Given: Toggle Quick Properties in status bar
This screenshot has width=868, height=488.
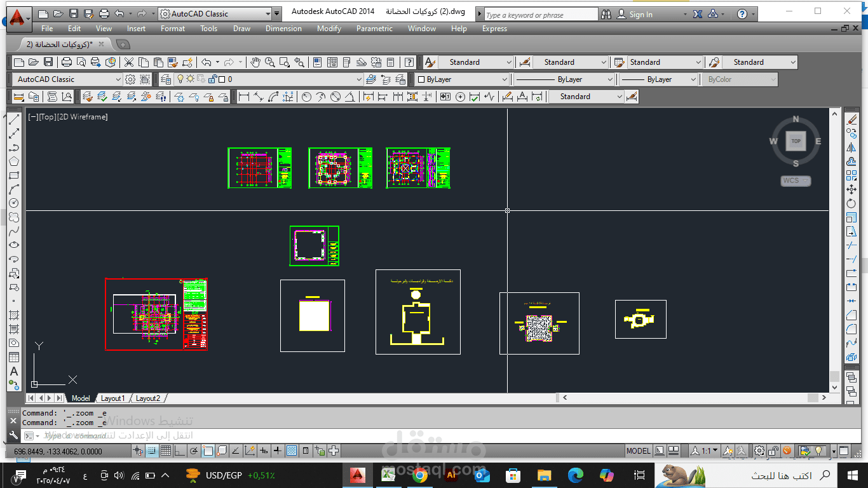Looking at the screenshot, I should coord(306,451).
